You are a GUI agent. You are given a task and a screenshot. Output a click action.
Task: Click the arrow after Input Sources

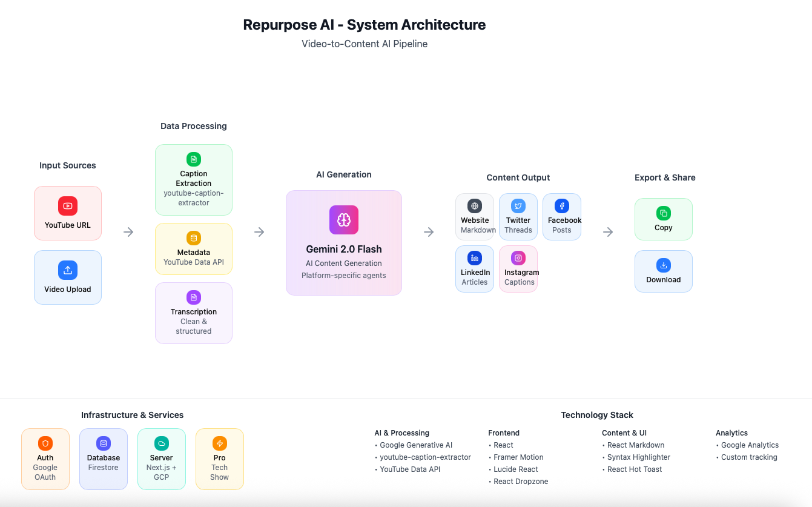click(x=128, y=232)
